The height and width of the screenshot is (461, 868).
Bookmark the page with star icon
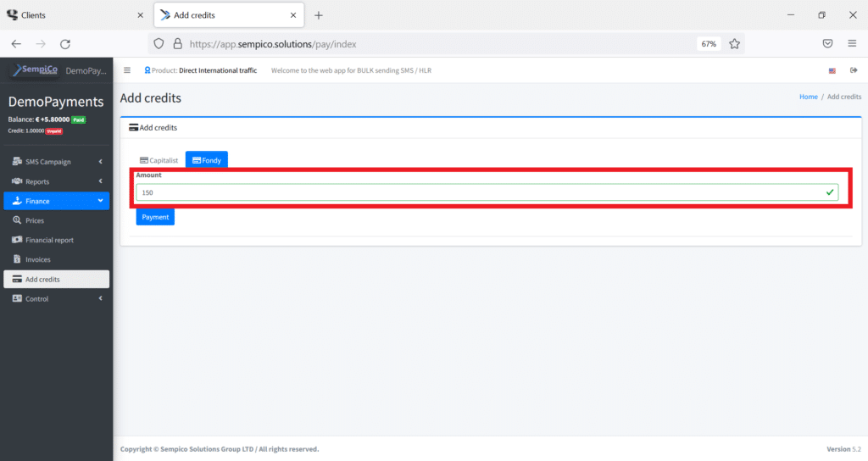[735, 44]
